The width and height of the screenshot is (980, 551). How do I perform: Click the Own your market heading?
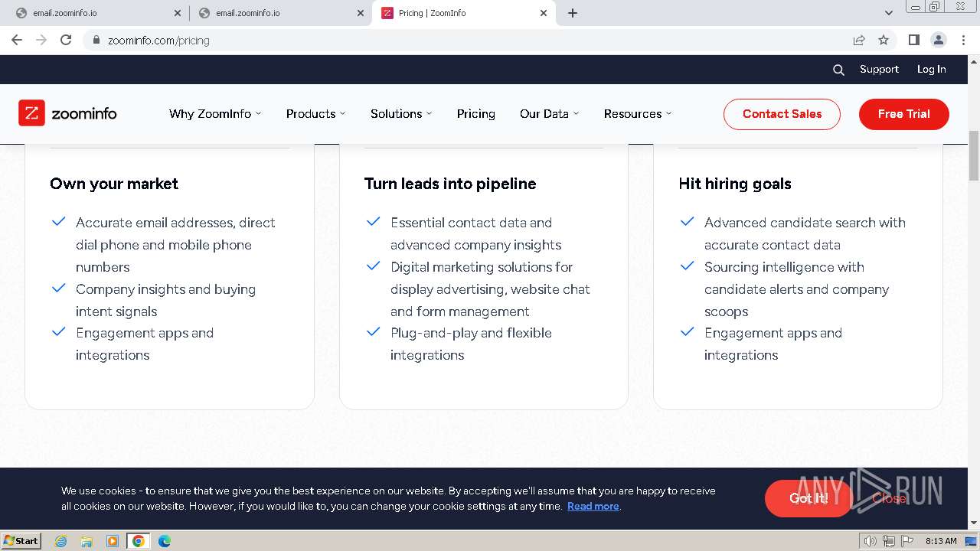click(114, 184)
